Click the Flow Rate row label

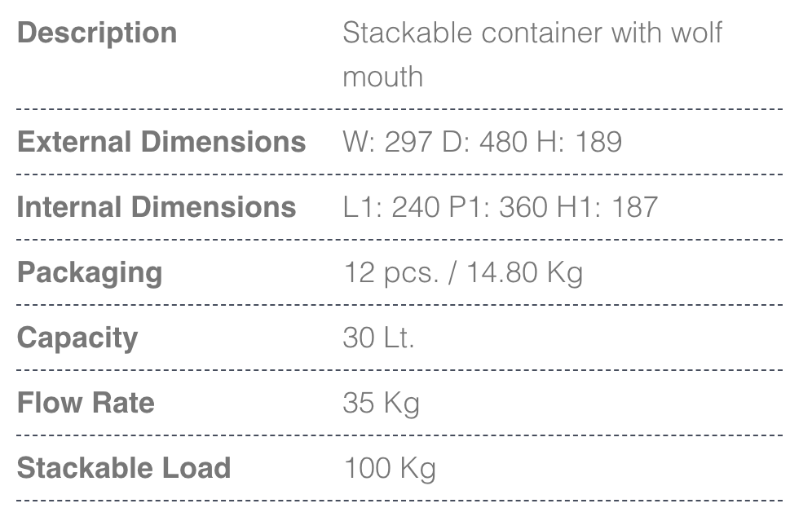point(86,403)
